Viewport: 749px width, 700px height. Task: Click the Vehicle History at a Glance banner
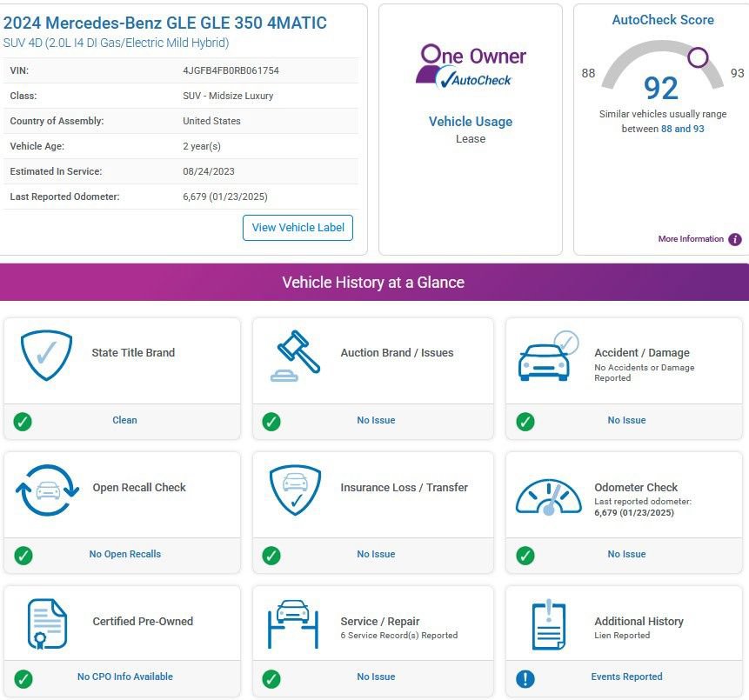pyautogui.click(x=373, y=283)
